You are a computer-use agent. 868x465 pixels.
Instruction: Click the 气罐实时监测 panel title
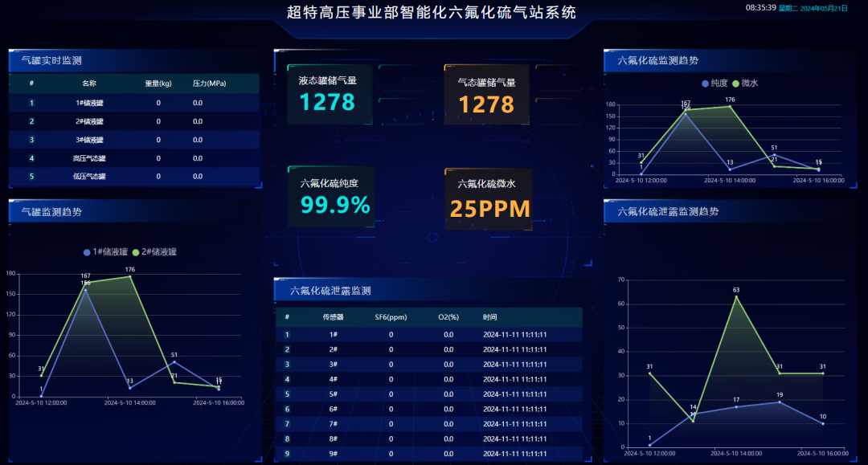click(51, 60)
